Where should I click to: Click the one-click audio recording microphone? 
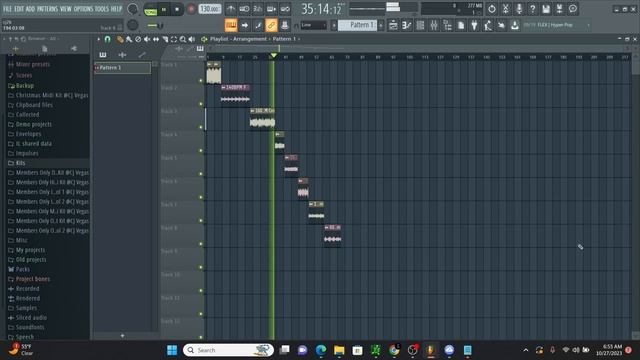(519, 9)
